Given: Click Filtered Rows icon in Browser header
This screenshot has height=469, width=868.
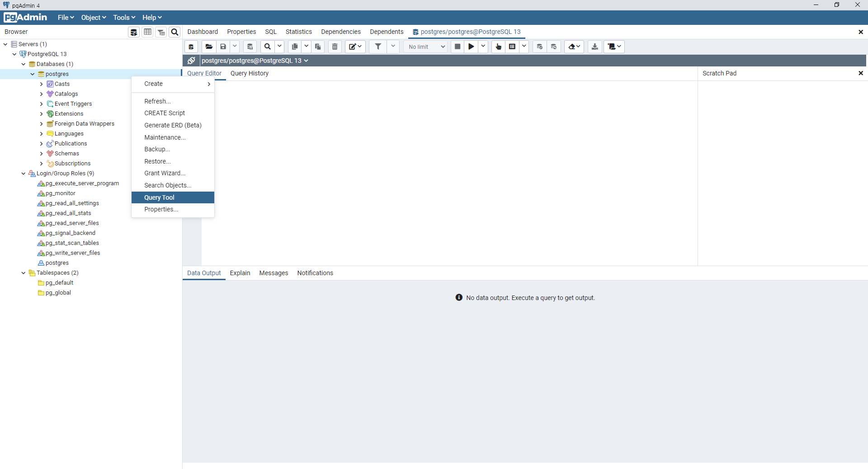Looking at the screenshot, I should coord(161,32).
